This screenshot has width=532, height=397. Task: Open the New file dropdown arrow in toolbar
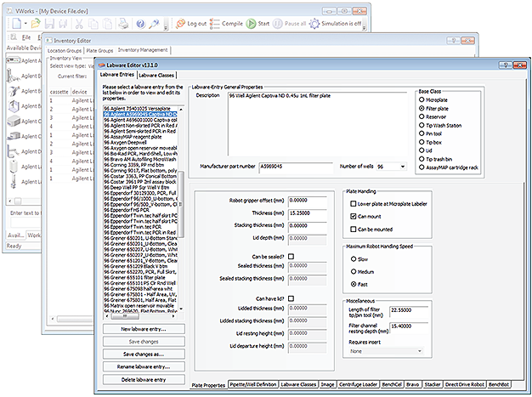coord(25,24)
